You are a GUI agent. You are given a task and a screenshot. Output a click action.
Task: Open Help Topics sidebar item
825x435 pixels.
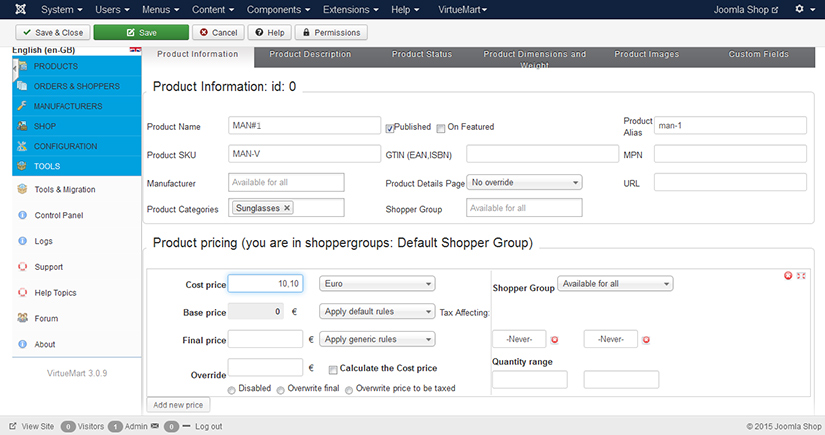(54, 293)
